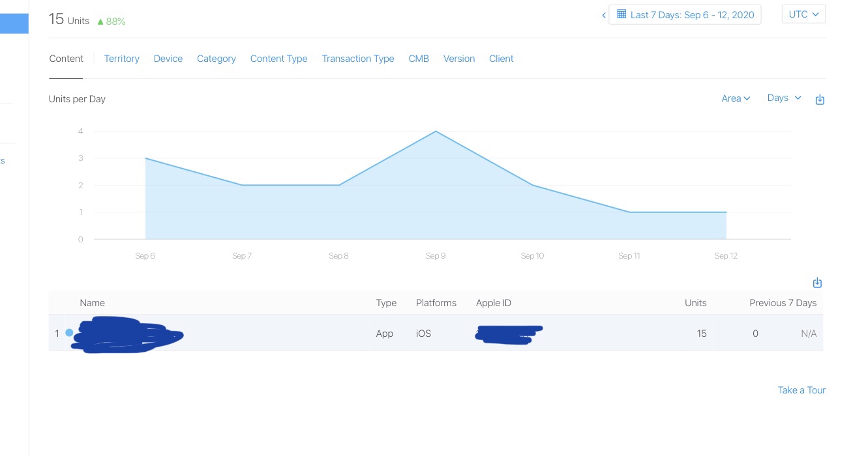Open the Category tab
This screenshot has height=456, width=868.
[x=217, y=59]
